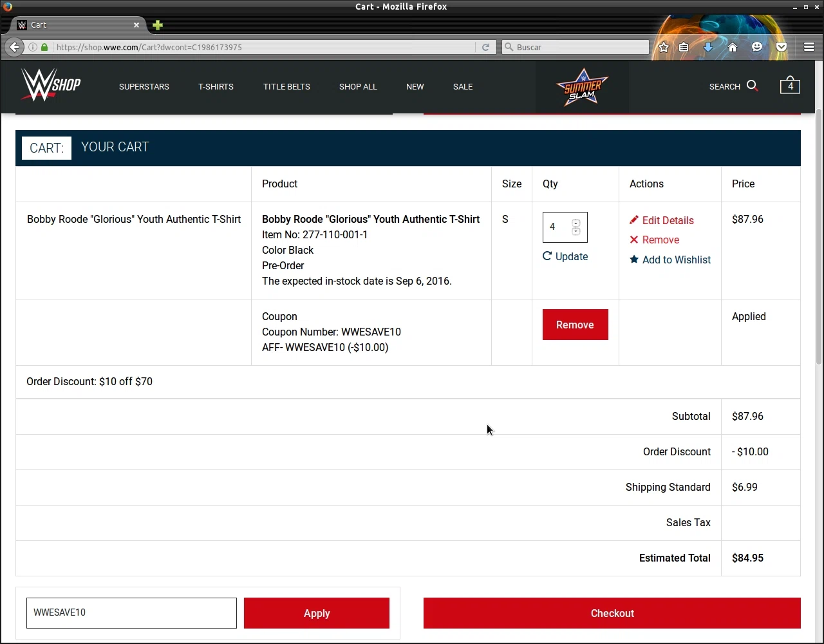Open the SHOP ALL menu

pyautogui.click(x=358, y=86)
